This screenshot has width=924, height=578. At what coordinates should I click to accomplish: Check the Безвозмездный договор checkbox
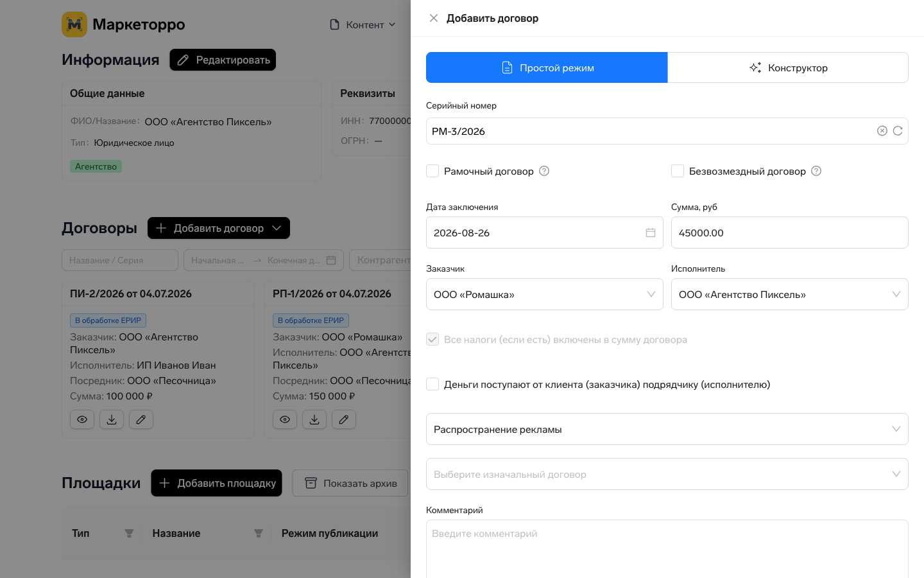tap(678, 171)
